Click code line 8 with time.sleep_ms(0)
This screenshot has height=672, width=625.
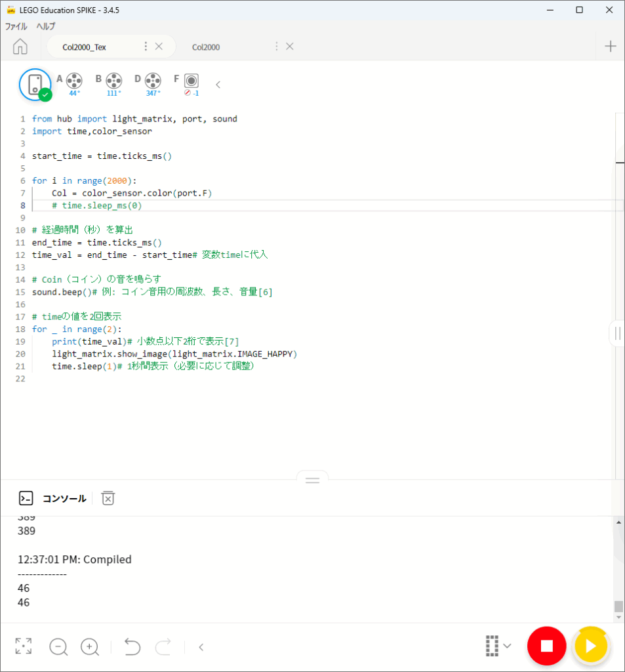[97, 205]
